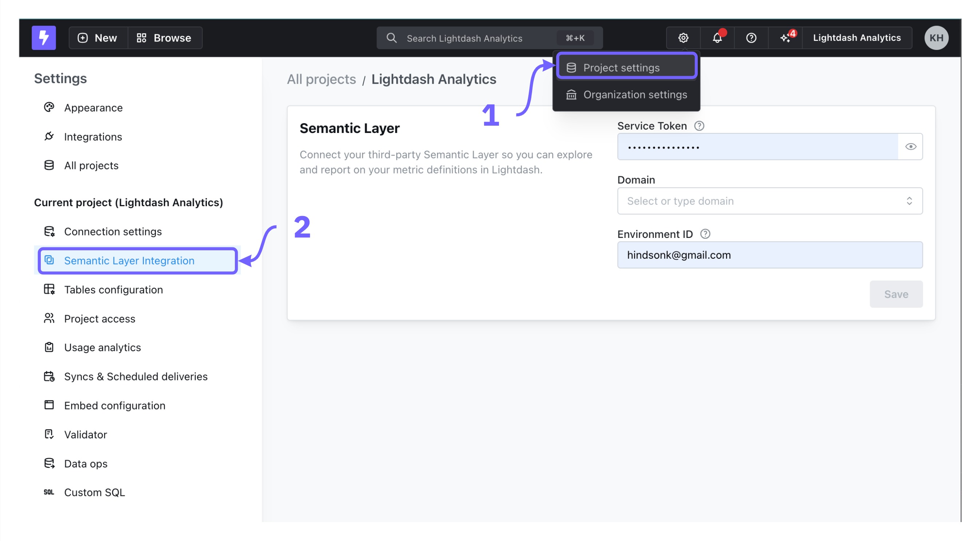Click the Lightdash lightning bolt logo
Viewport: 980px width, 541px height.
[x=44, y=38]
